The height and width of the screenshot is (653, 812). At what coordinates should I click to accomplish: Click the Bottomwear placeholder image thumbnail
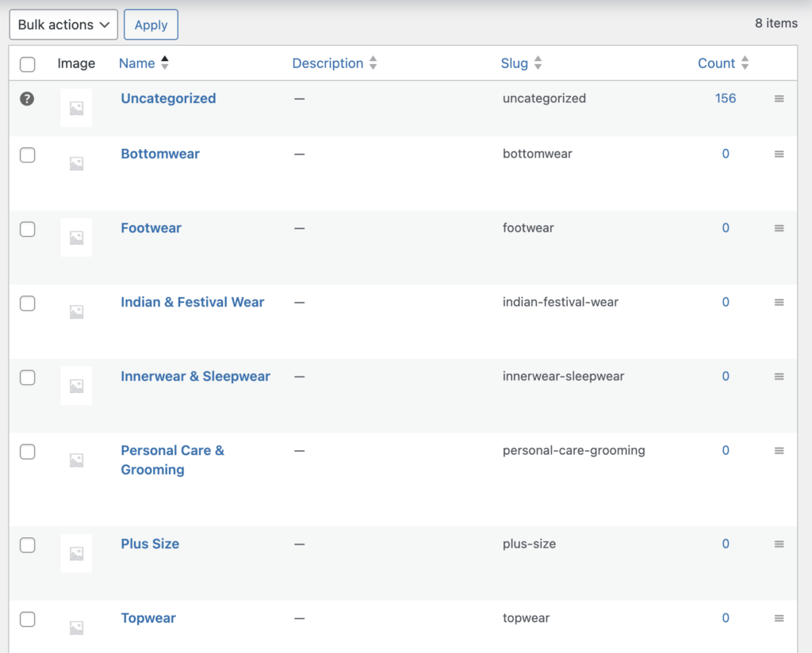tap(76, 163)
